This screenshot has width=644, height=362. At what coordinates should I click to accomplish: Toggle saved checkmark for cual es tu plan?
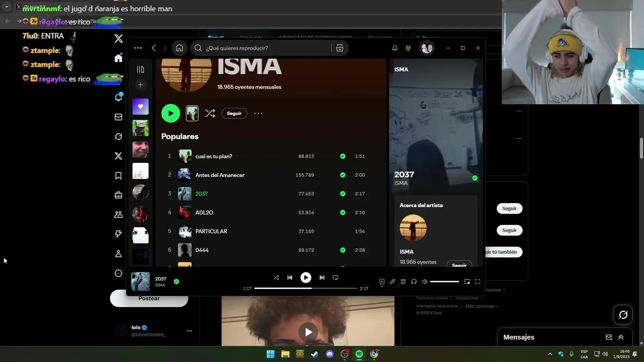[x=343, y=156]
